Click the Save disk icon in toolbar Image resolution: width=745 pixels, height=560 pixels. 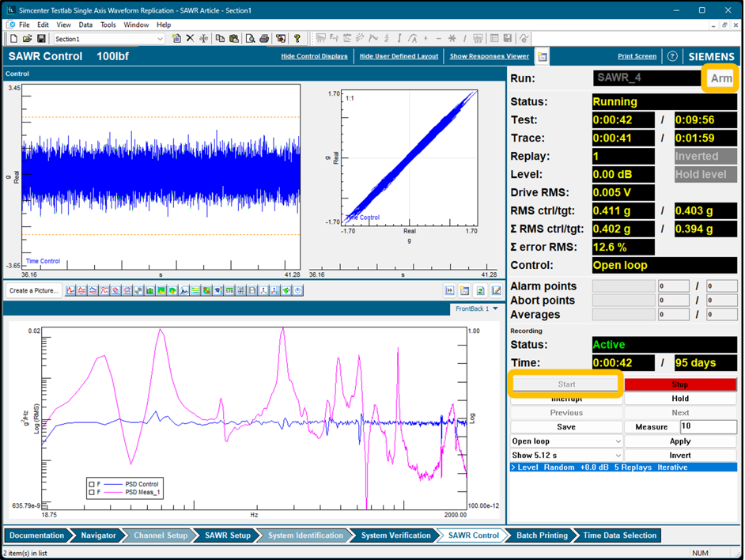tap(41, 38)
